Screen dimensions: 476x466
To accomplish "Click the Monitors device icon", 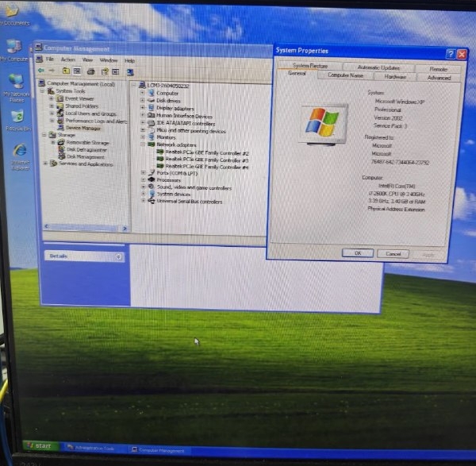I will pos(152,137).
